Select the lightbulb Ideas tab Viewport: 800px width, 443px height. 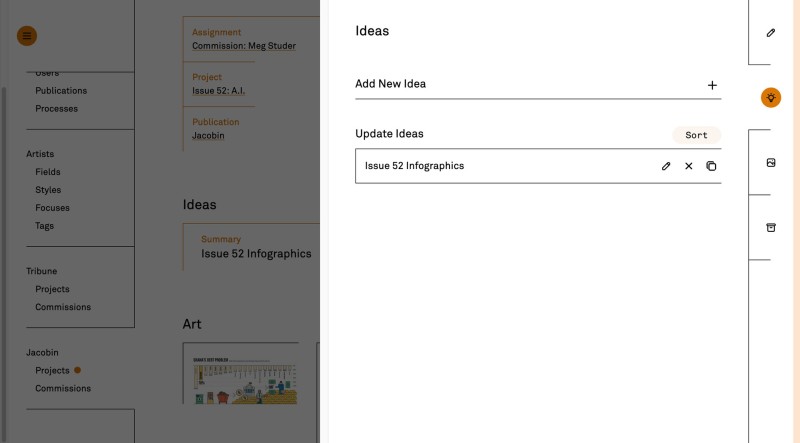coord(770,97)
